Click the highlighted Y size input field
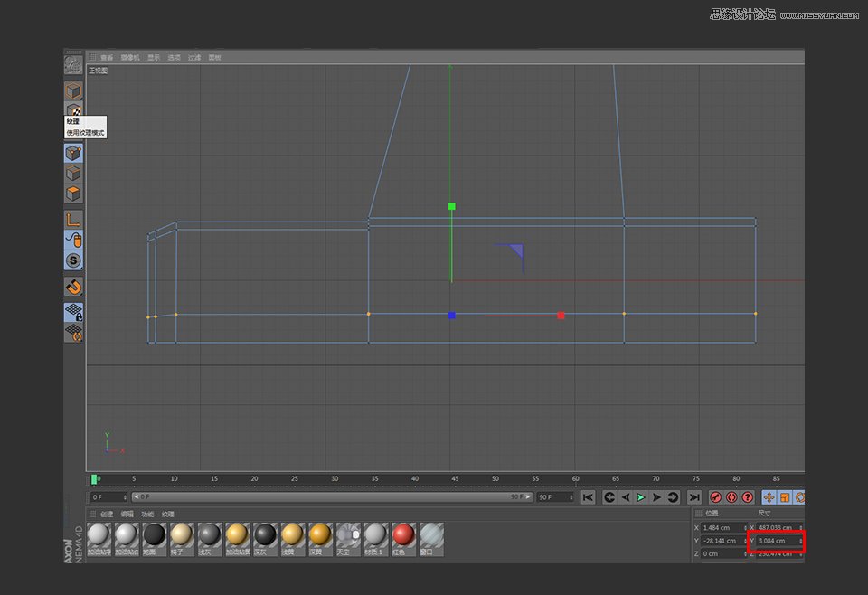The image size is (868, 595). pyautogui.click(x=775, y=541)
